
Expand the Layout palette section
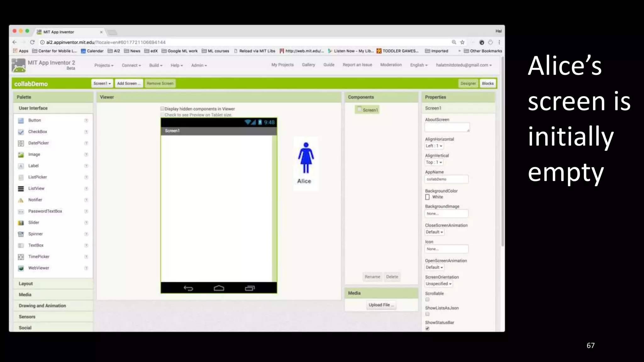(x=53, y=283)
